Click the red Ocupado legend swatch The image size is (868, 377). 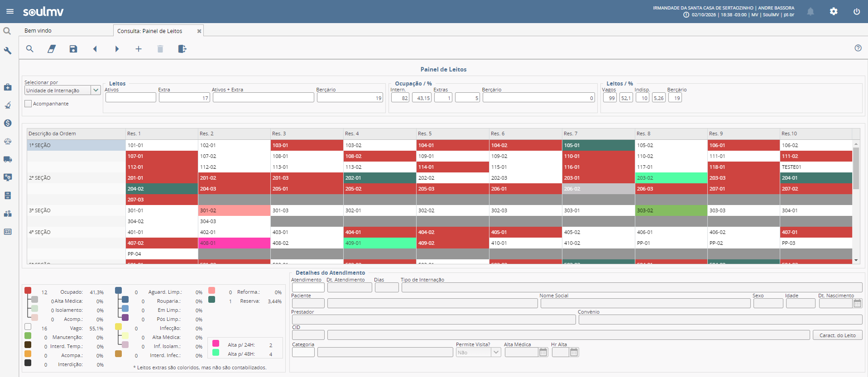point(28,291)
